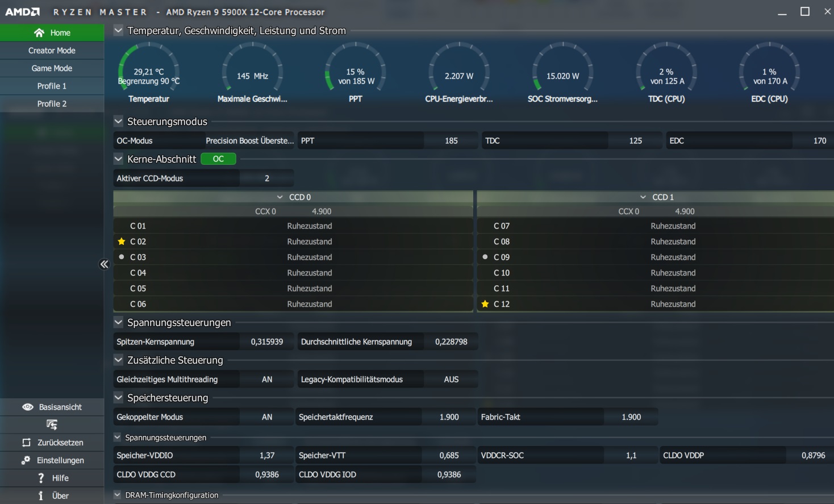Collapse the CCD 1 group

point(643,197)
